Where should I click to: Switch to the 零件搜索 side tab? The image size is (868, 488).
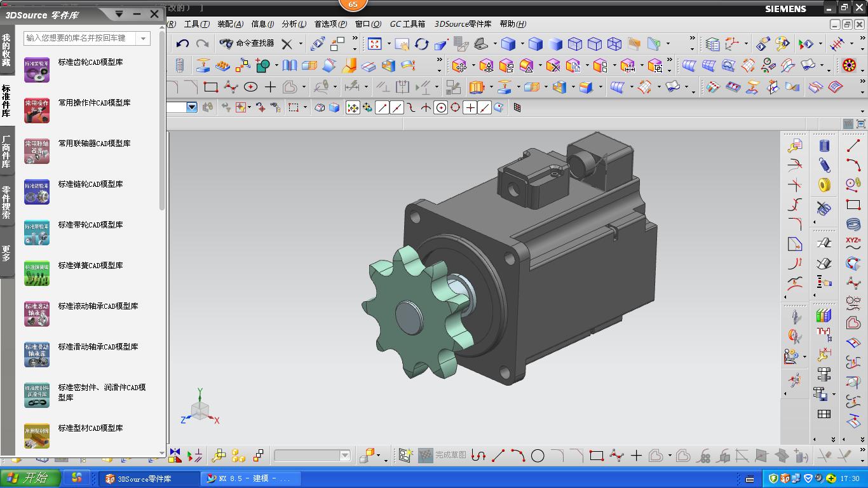tap(6, 203)
